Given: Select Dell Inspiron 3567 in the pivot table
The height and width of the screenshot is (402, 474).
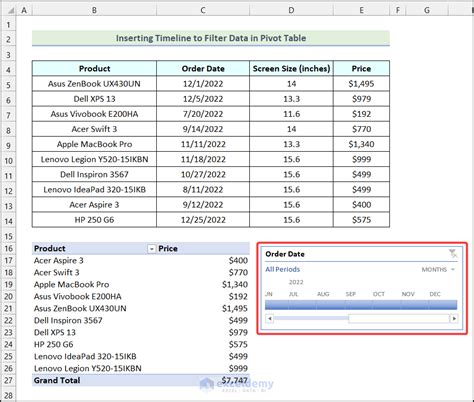Looking at the screenshot, I should coord(94,321).
